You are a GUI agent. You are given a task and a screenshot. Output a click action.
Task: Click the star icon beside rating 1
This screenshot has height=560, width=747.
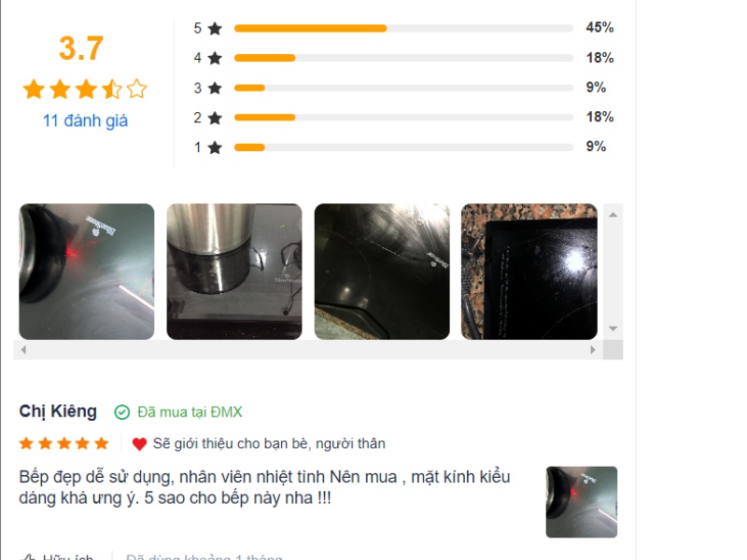point(216,147)
